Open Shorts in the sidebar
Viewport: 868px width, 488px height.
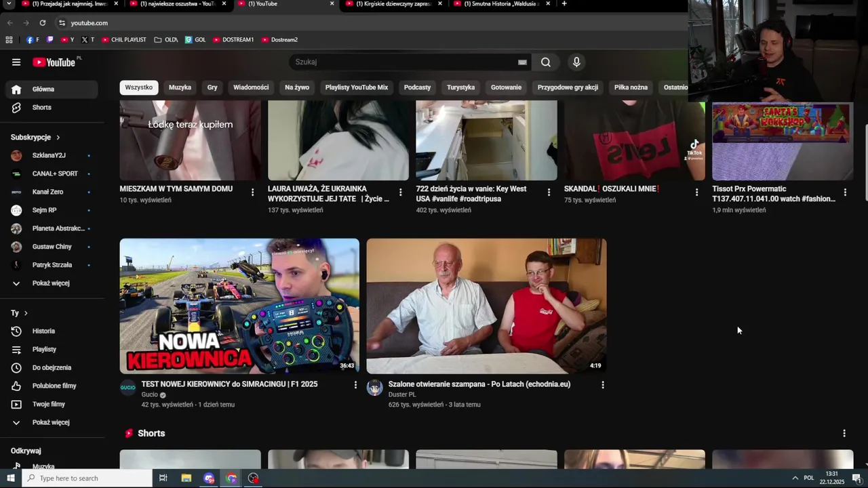coord(52,108)
